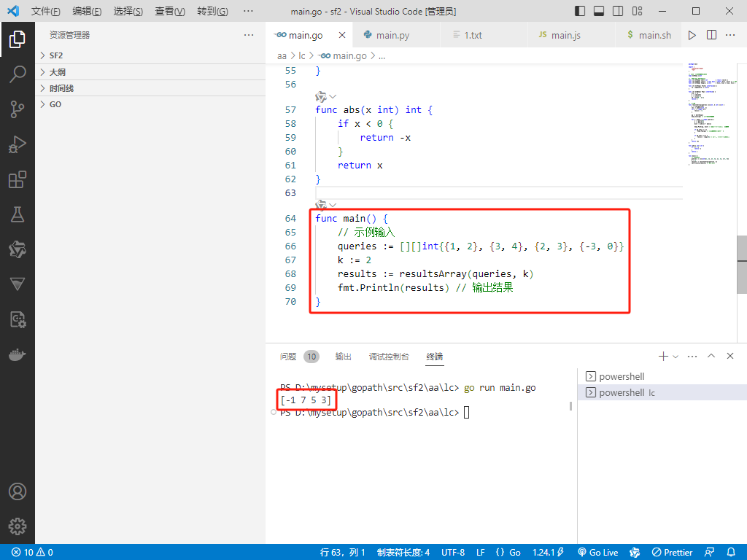Select the powershell lc terminal
This screenshot has height=560, width=747.
662,392
